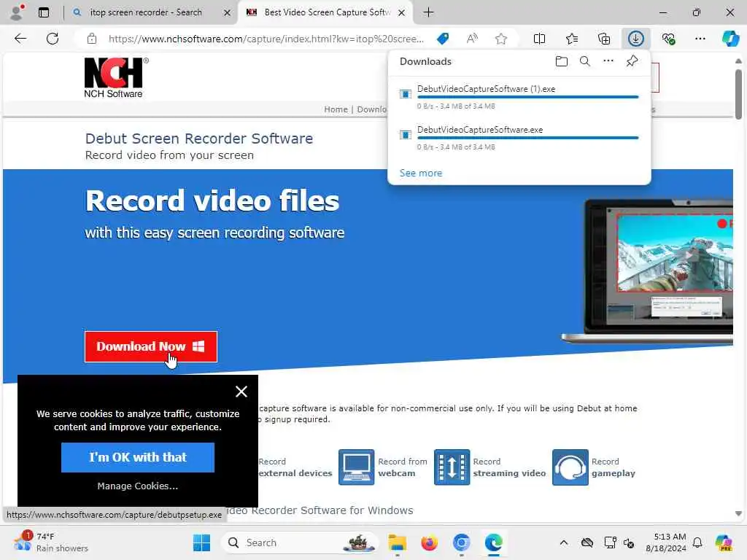Reload the NCH Software page
The width and height of the screenshot is (747, 560).
pos(53,39)
